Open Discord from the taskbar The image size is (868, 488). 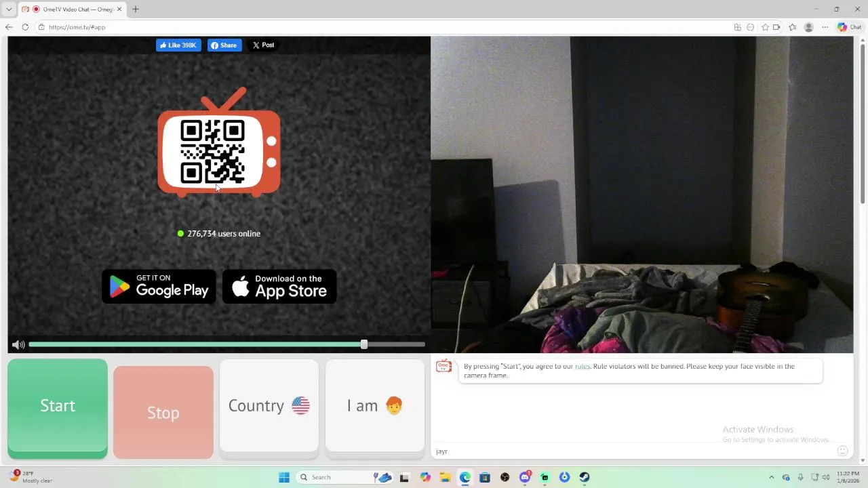[x=525, y=477]
